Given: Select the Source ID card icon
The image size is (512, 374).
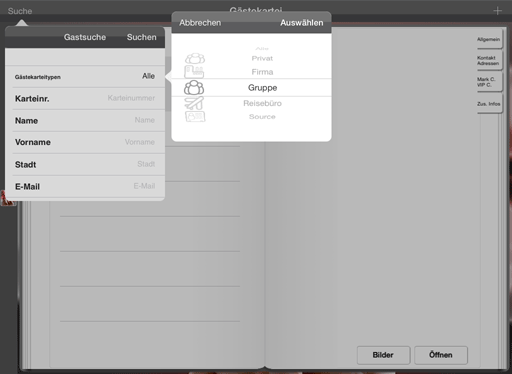Looking at the screenshot, I should [195, 117].
